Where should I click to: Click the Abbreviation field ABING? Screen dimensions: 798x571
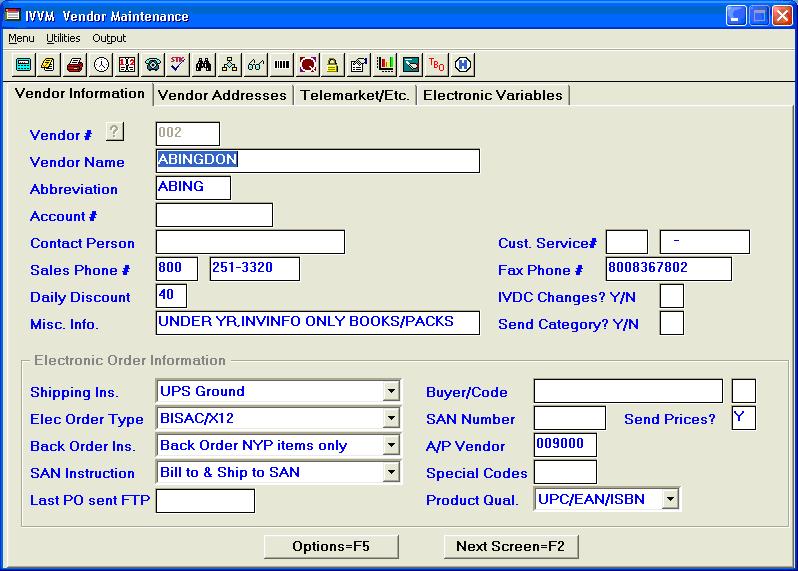point(193,188)
